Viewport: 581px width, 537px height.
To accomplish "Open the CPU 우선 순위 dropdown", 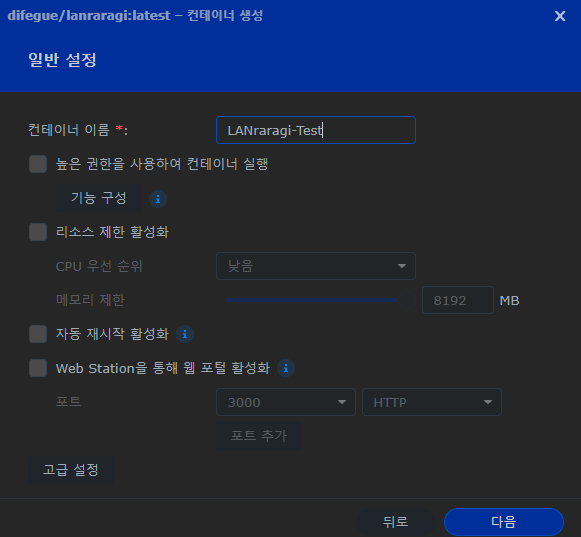I will click(x=316, y=266).
